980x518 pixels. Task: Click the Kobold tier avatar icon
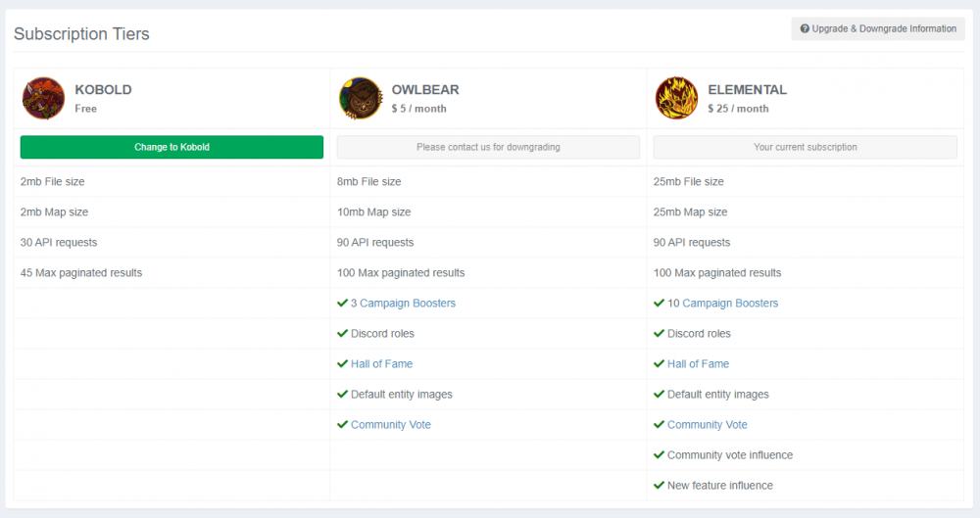click(x=43, y=98)
